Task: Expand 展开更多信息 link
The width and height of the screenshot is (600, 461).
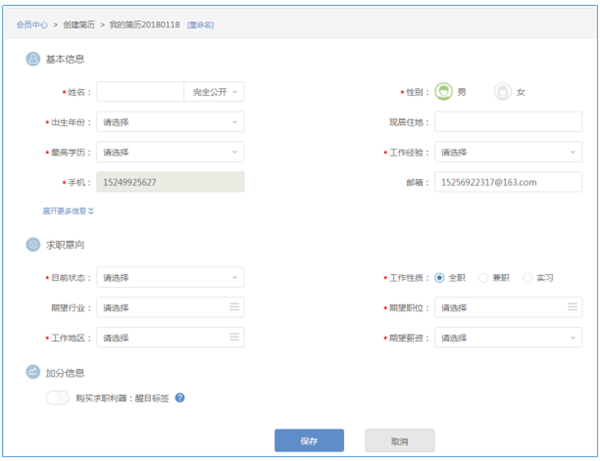Action: click(68, 211)
